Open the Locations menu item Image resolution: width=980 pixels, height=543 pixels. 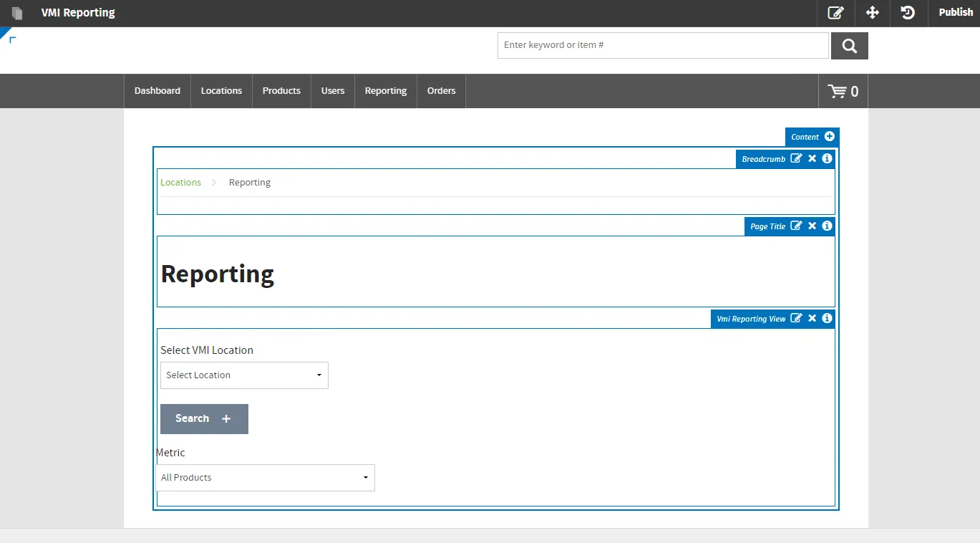(221, 91)
